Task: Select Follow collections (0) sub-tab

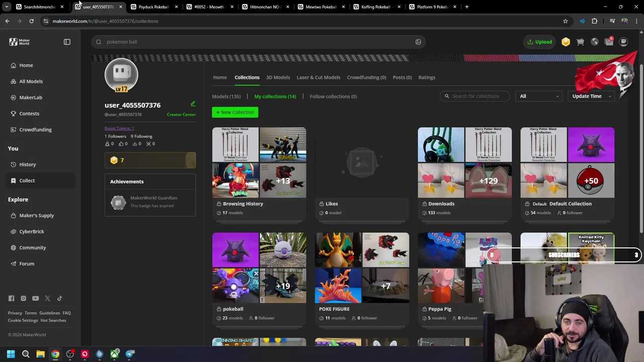Action: 333,97
